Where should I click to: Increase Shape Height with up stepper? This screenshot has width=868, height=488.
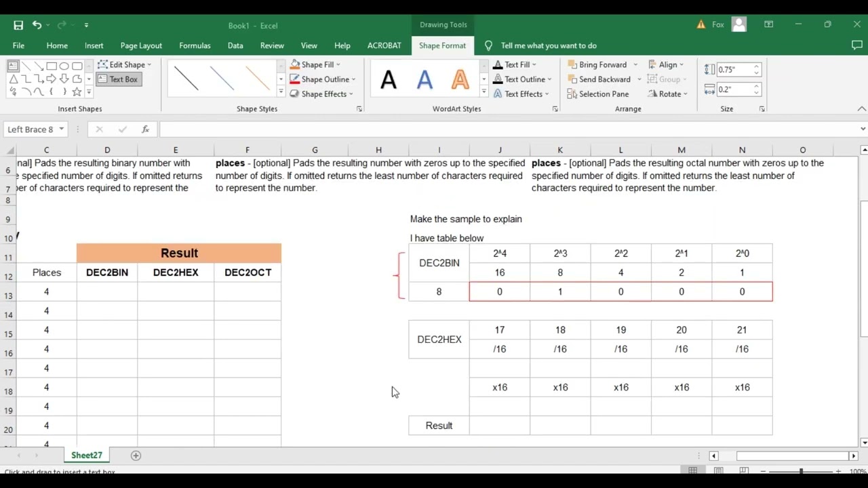tap(757, 66)
